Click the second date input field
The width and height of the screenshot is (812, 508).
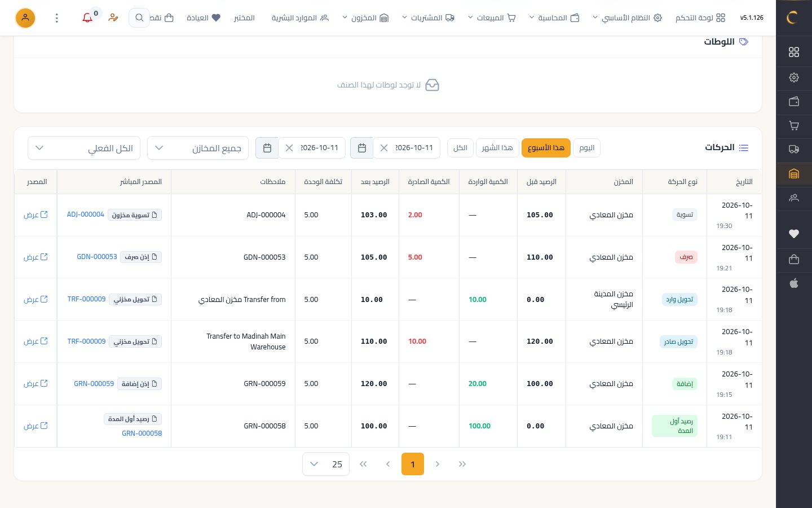pyautogui.click(x=311, y=148)
